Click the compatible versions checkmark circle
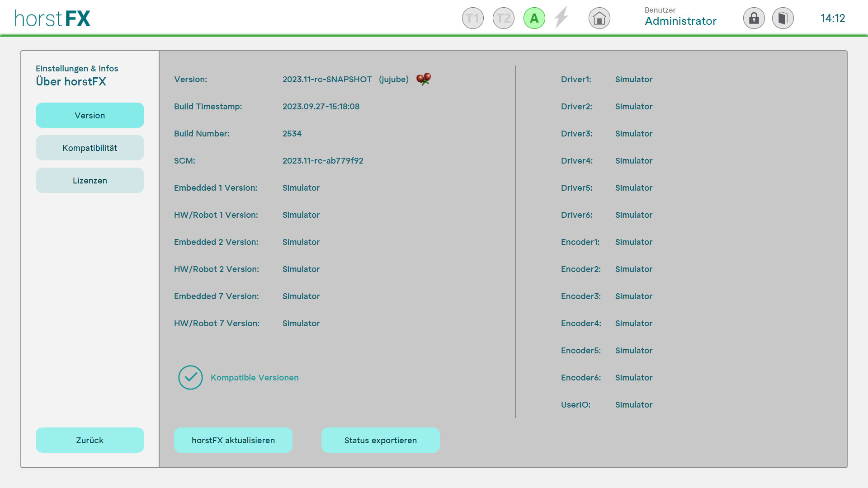 pos(190,377)
